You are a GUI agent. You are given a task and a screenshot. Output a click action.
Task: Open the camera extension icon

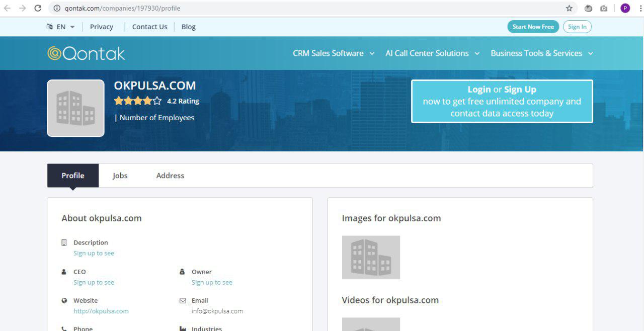[x=604, y=8]
